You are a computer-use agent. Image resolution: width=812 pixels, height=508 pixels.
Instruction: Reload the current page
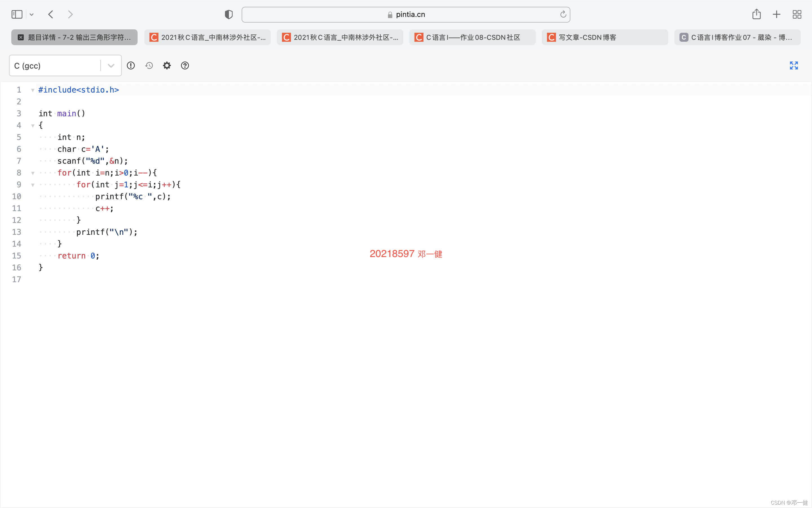pyautogui.click(x=563, y=14)
